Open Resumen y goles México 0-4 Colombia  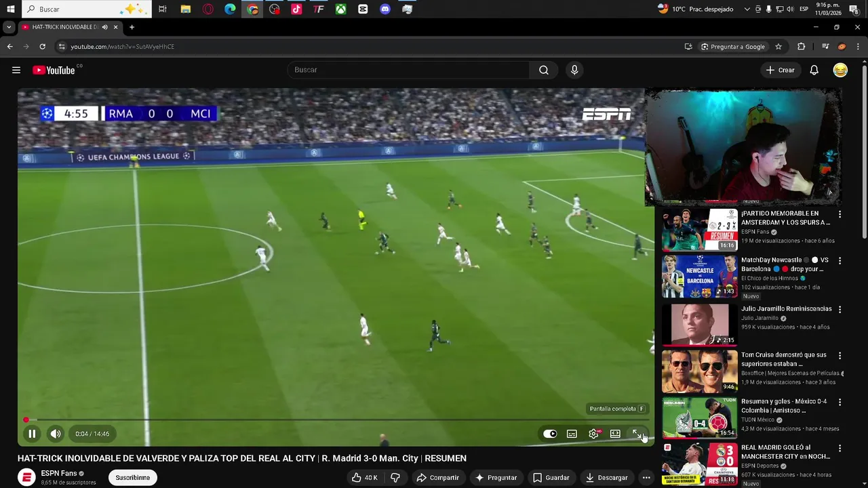[x=784, y=406]
